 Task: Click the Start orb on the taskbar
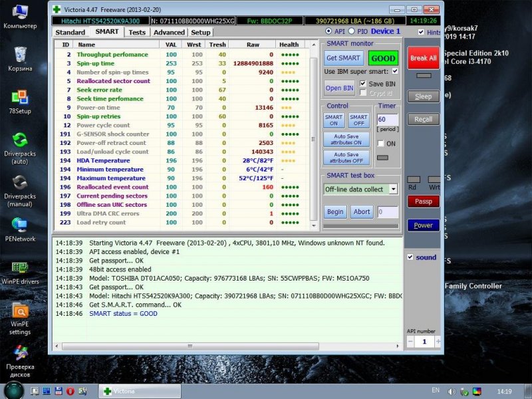tap(13, 390)
